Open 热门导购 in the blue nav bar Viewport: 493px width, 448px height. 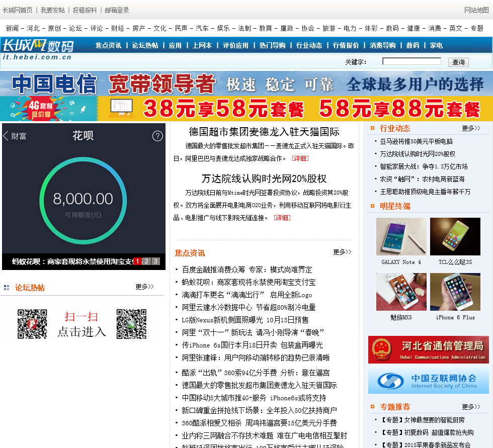(x=272, y=45)
